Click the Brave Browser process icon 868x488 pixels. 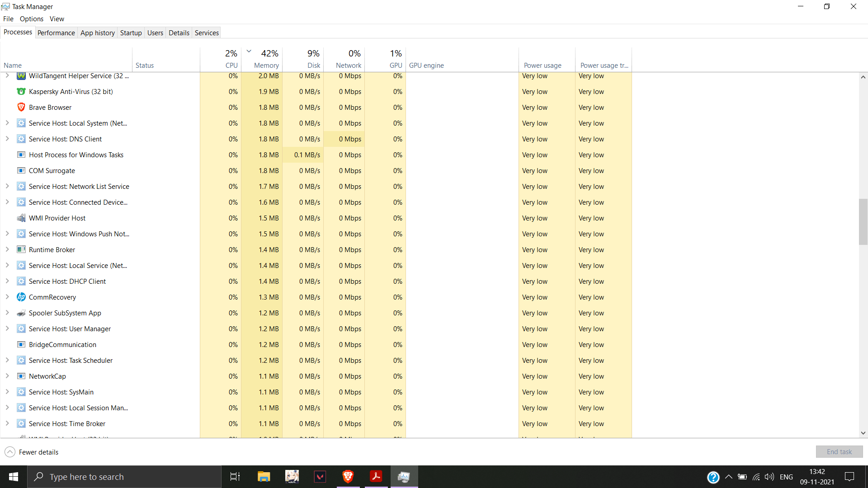21,108
